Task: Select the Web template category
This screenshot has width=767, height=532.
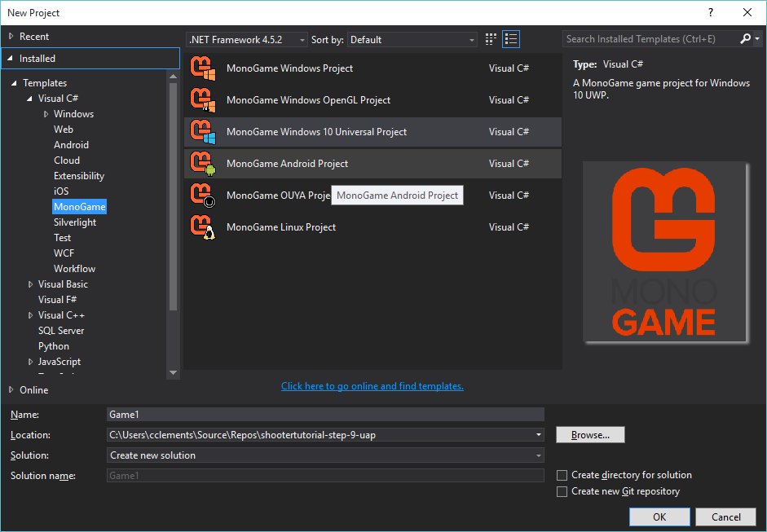Action: pyautogui.click(x=64, y=129)
